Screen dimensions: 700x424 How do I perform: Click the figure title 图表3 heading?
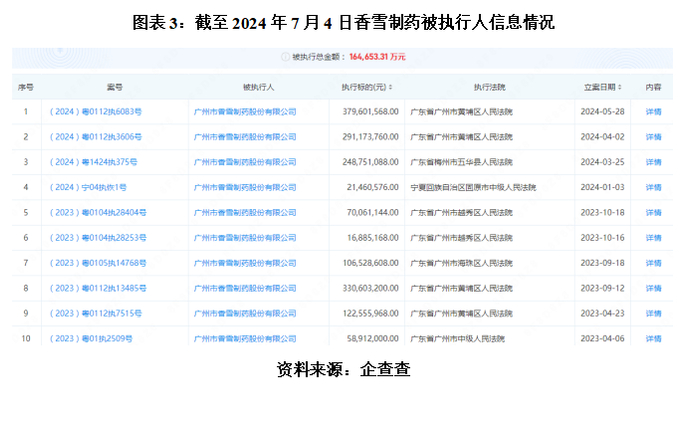(x=343, y=22)
